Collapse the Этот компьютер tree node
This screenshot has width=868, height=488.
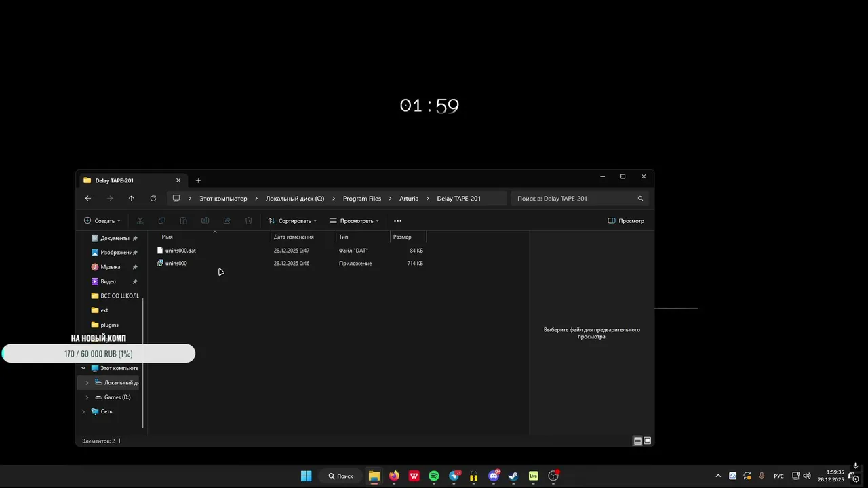(83, 368)
